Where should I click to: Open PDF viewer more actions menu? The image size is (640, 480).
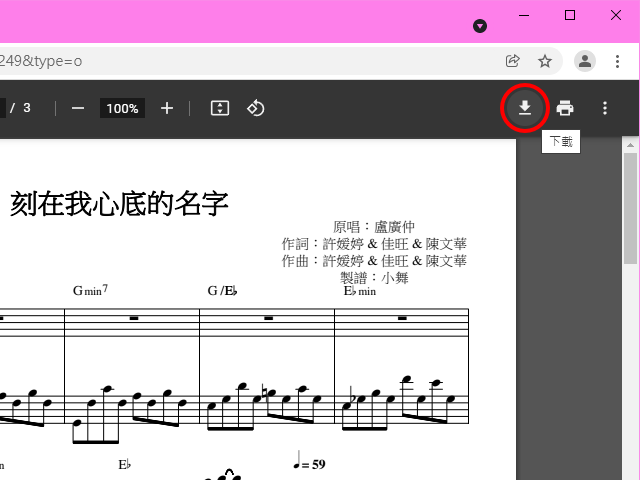coord(604,108)
